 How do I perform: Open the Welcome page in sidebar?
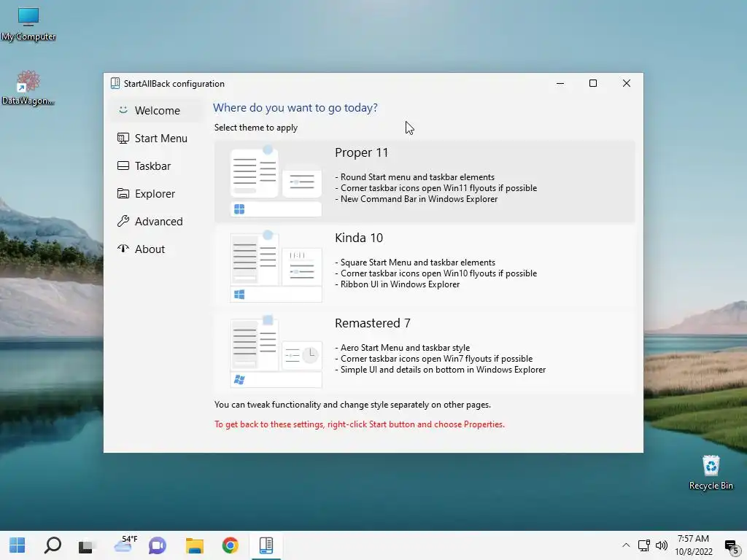click(158, 111)
